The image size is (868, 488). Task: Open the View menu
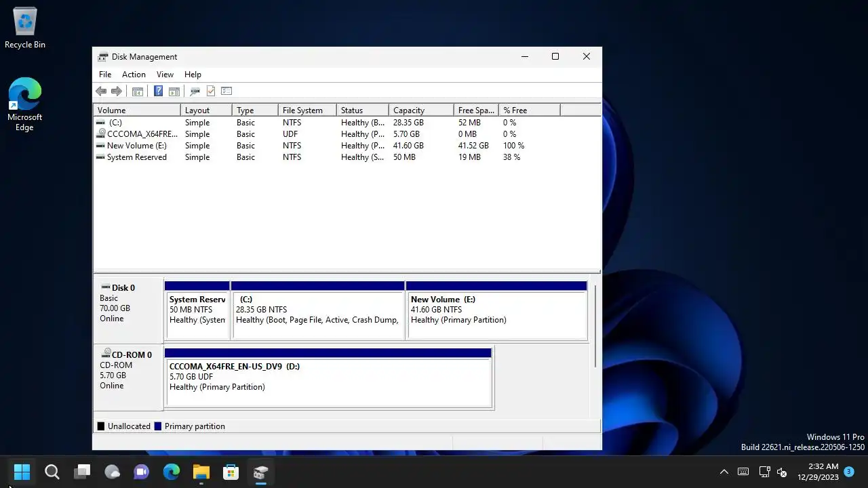pyautogui.click(x=165, y=75)
